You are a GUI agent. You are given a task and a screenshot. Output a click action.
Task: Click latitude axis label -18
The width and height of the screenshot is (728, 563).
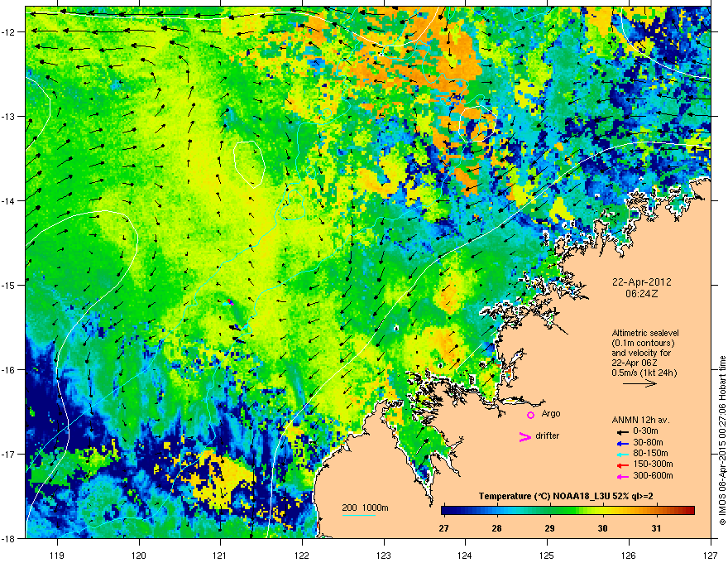(8, 539)
